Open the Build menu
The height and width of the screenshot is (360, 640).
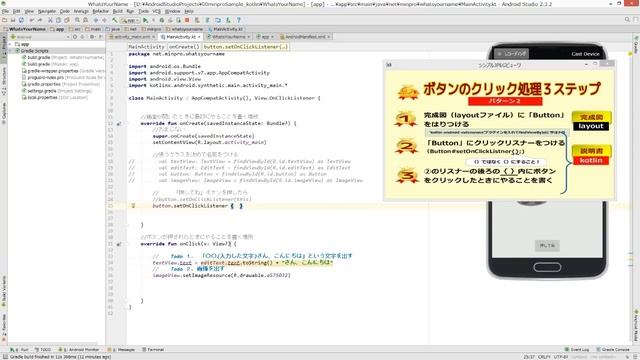(118, 11)
